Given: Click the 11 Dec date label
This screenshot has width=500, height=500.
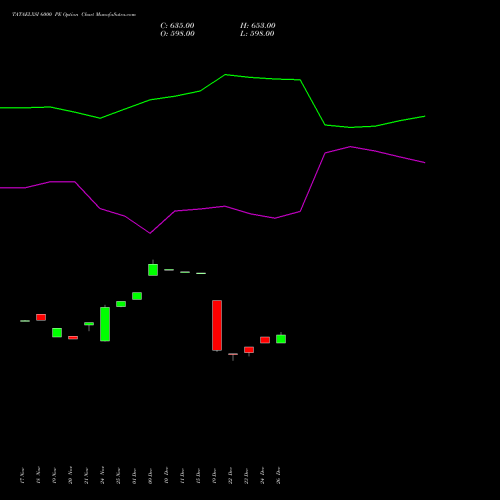Looking at the screenshot, I should click(182, 475).
